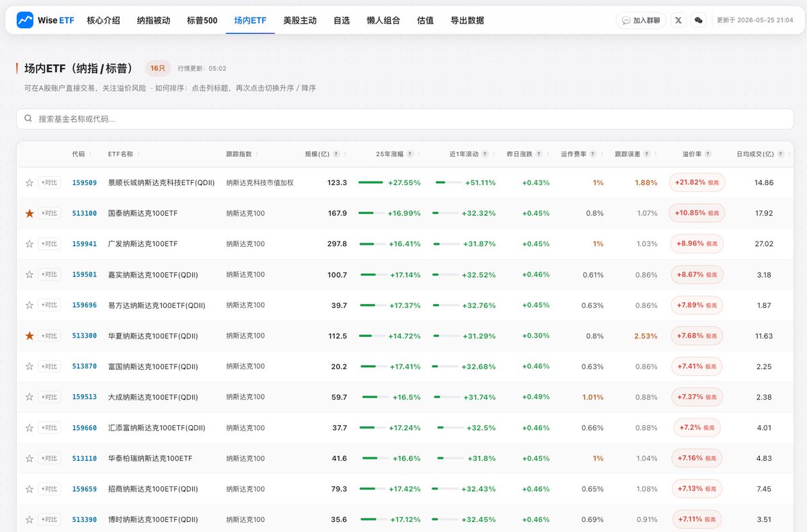Star the 159513 大成 ETF row
Viewport: 807px width, 532px height.
[29, 397]
